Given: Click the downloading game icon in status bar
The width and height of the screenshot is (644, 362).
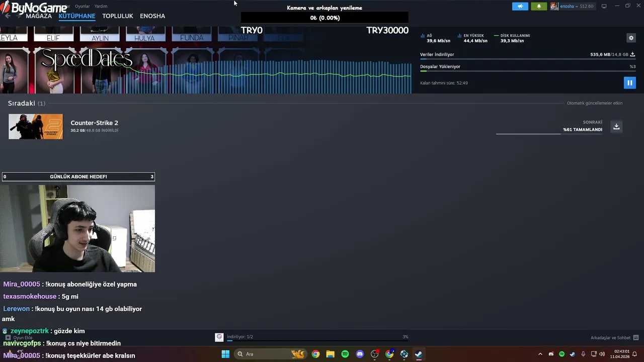Looking at the screenshot, I should click(219, 337).
